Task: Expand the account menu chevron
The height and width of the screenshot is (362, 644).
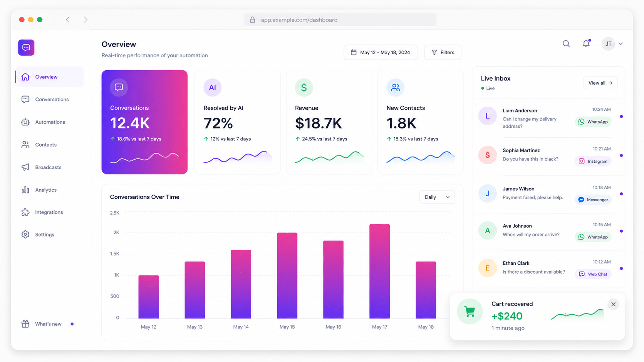Action: coord(621,44)
